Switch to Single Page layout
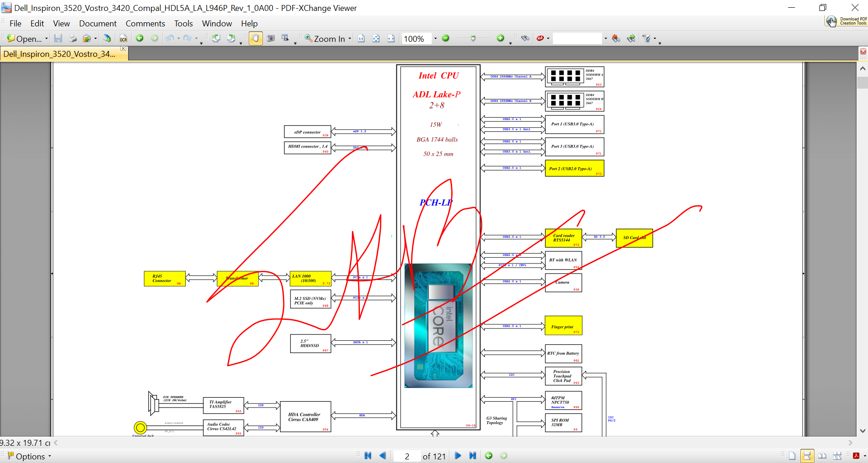Screen dimensions: 868x463 (x=792, y=456)
